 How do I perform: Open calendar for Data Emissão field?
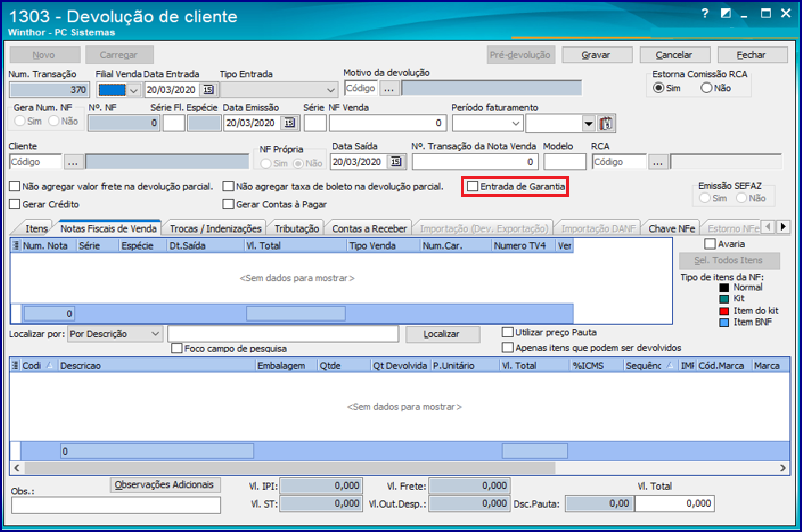coord(289,123)
